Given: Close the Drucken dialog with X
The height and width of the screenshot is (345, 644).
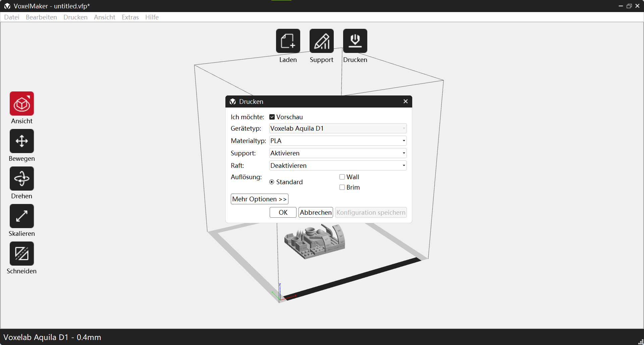Looking at the screenshot, I should tap(406, 101).
